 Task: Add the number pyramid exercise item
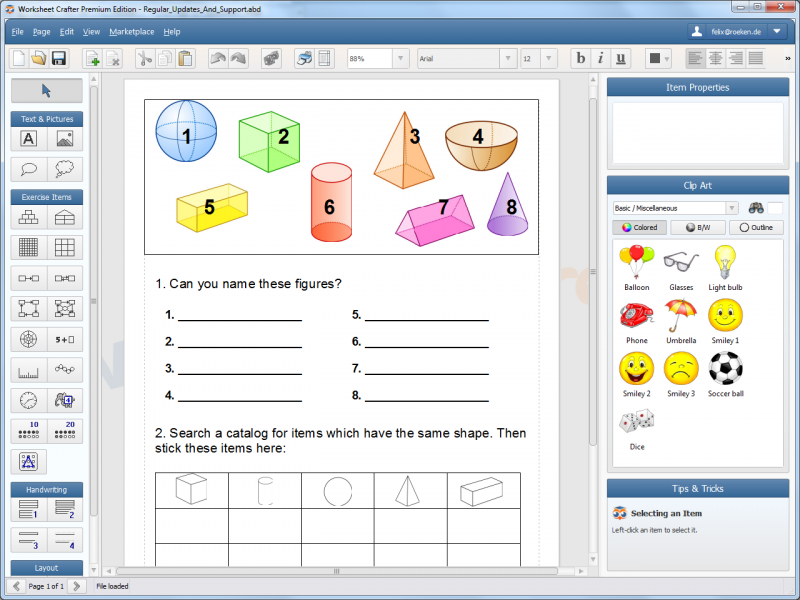click(29, 217)
